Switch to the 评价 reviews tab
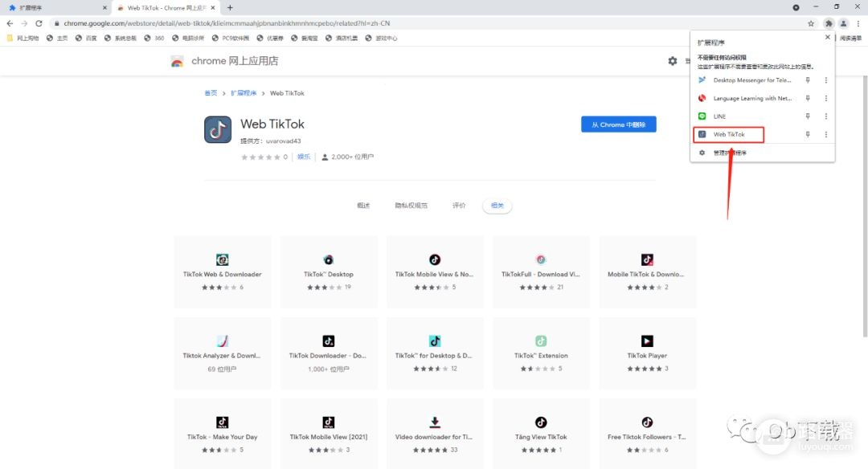868x469 pixels. [x=459, y=206]
